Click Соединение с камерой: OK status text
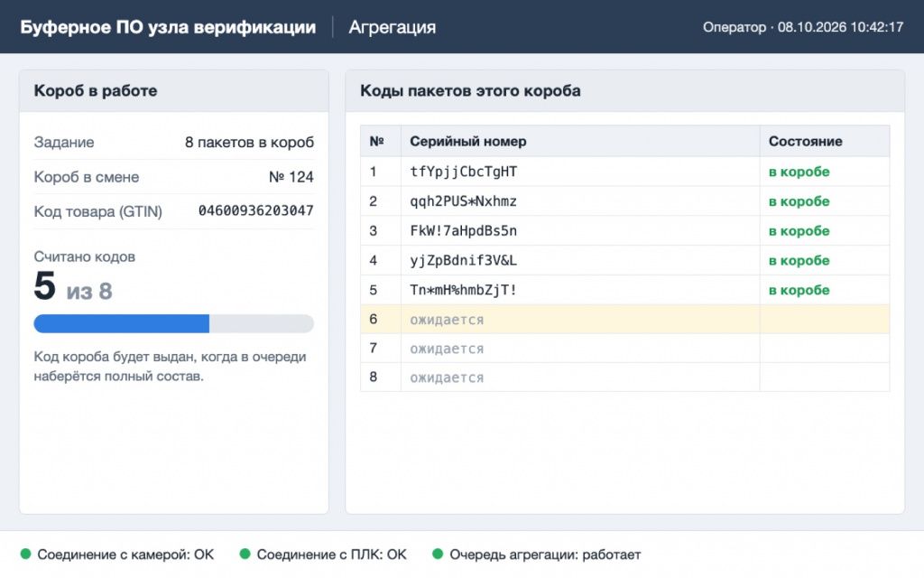Image resolution: width=924 pixels, height=578 pixels. 125,555
